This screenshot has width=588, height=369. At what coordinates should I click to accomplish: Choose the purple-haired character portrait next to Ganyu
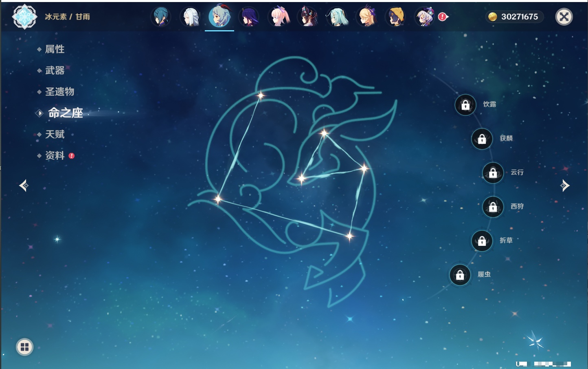pyautogui.click(x=249, y=17)
